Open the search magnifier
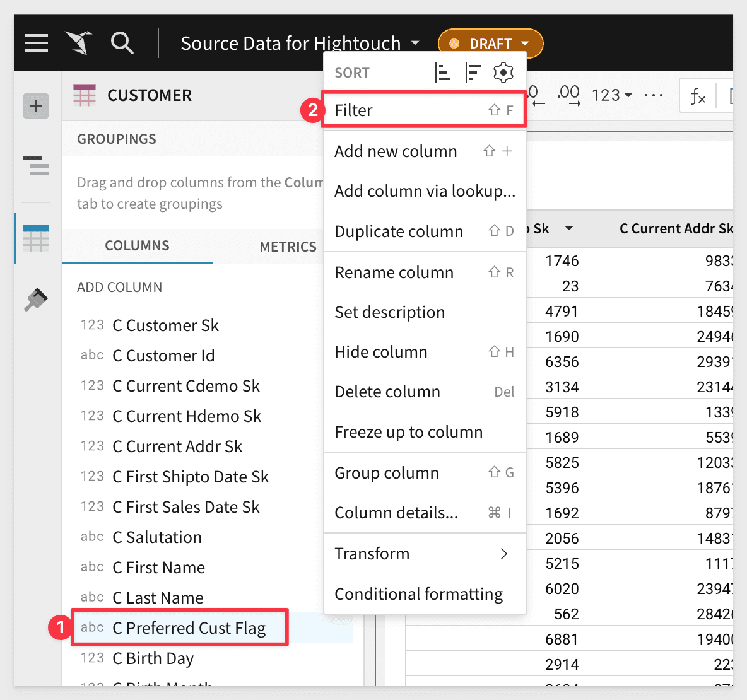 coord(122,43)
